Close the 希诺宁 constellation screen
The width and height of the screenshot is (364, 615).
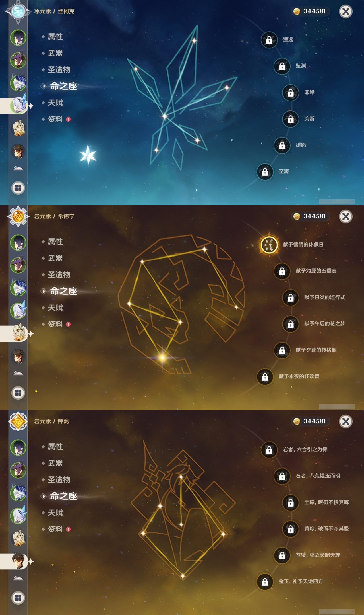[346, 216]
